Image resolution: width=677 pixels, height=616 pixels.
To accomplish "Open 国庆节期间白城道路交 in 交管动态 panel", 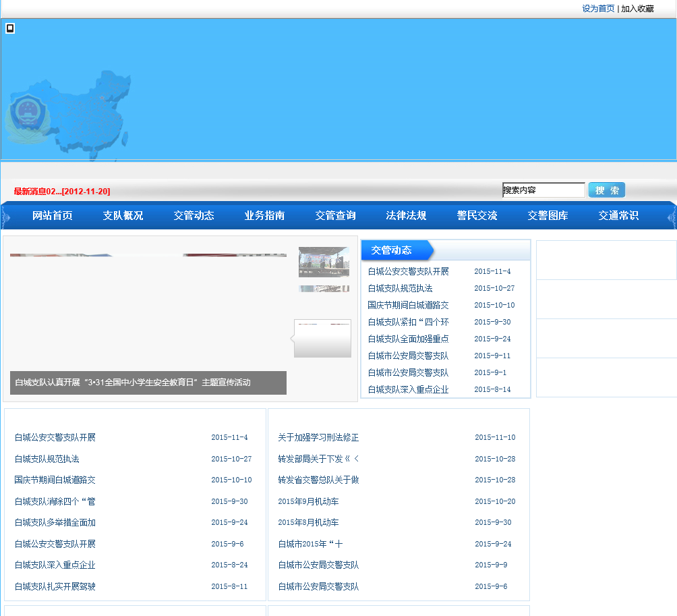I will click(408, 305).
